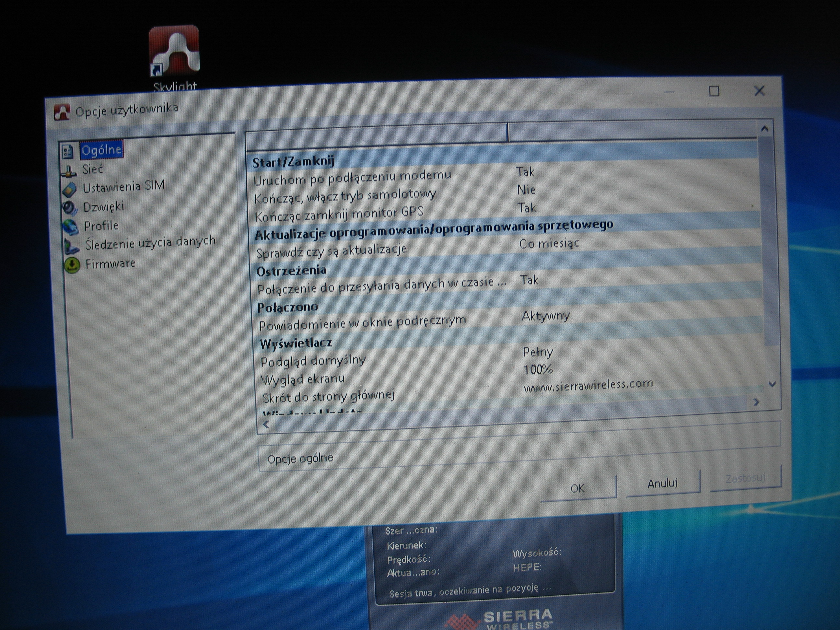Click the Profile globe icon
Viewport: 840px width, 630px height.
tap(71, 227)
